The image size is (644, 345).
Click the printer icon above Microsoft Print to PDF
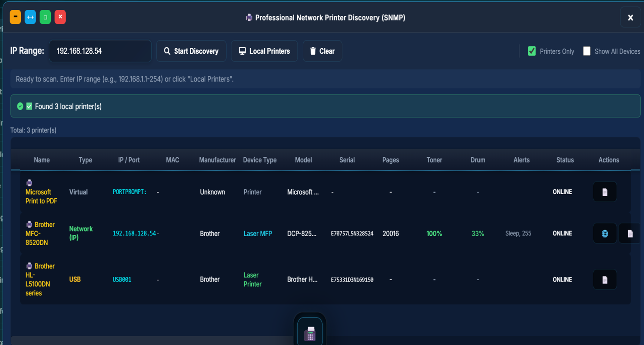coord(30,183)
